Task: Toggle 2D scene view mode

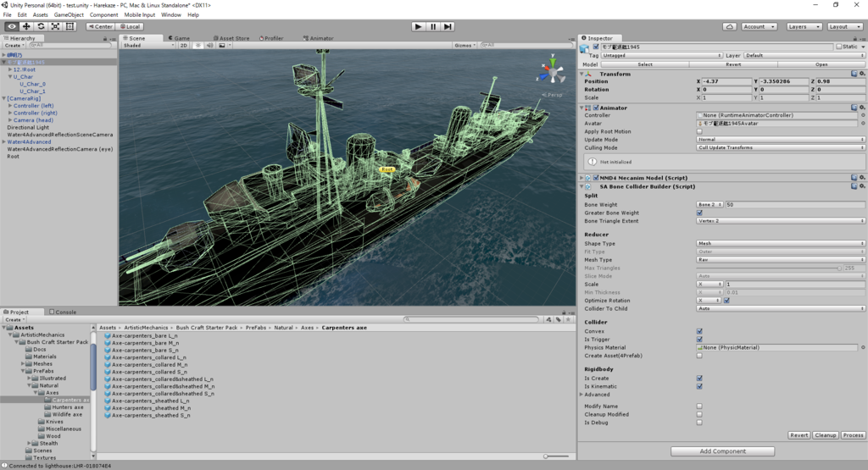Action: point(183,46)
